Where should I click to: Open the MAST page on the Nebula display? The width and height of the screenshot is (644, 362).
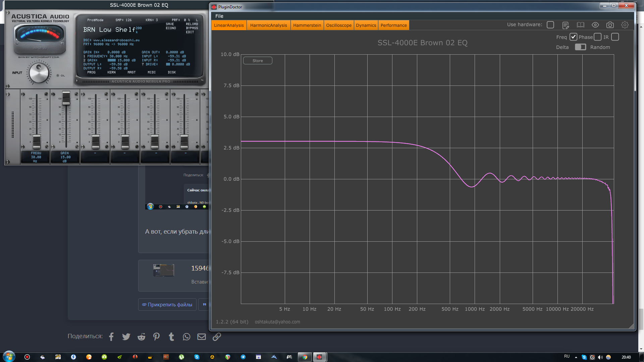pos(131,72)
